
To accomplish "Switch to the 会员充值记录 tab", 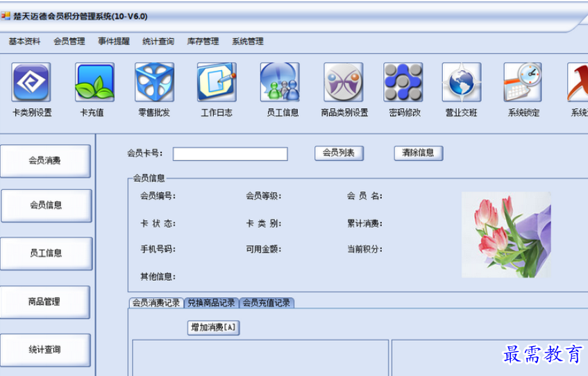I will click(267, 303).
